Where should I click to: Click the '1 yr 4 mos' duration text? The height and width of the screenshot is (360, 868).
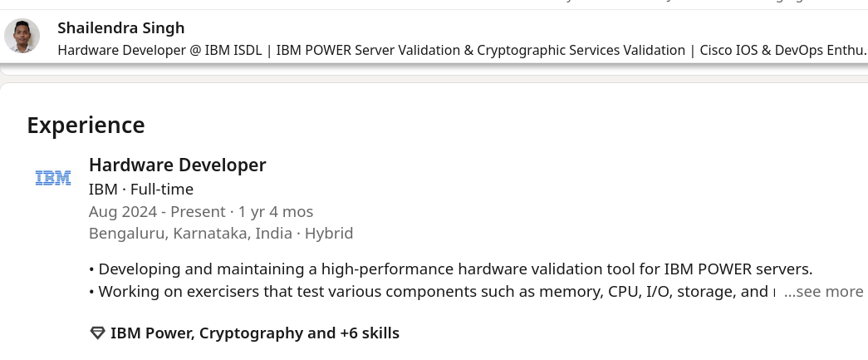pos(276,211)
